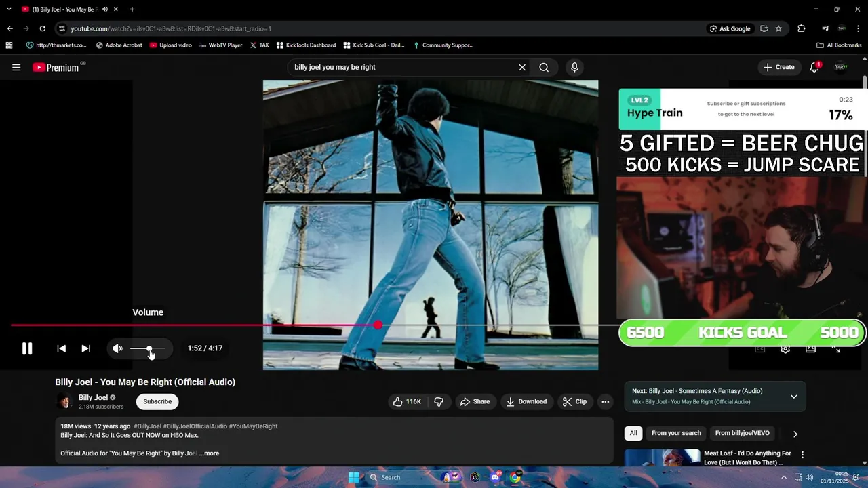Expand the Mix playlist chevron
868x488 pixels.
click(x=794, y=396)
